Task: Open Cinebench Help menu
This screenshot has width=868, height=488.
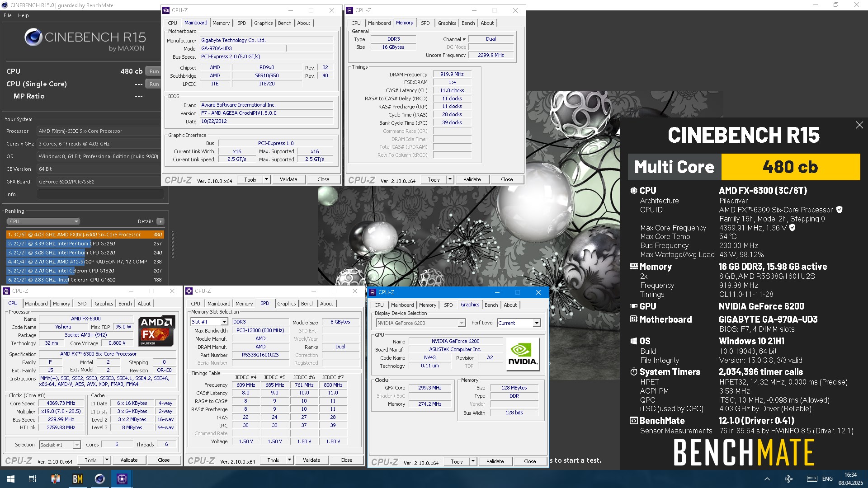Action: coord(23,15)
